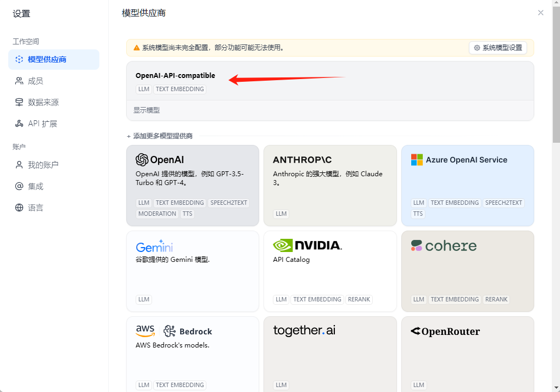
Task: Click RERANK tag in NVIDIA card
Action: 359,300
